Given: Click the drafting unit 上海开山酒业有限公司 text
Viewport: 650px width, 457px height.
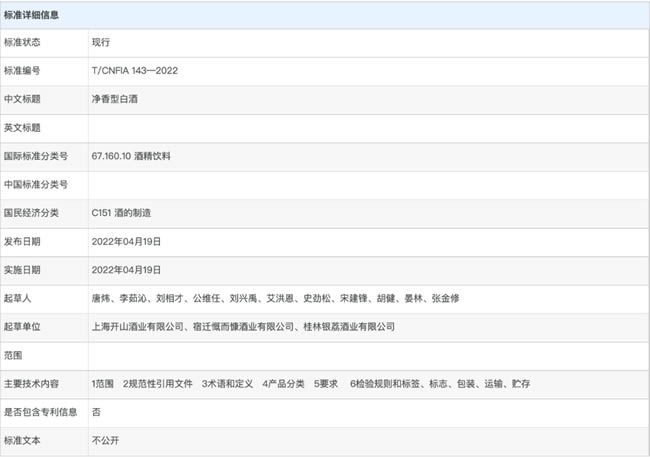Looking at the screenshot, I should point(138,327).
